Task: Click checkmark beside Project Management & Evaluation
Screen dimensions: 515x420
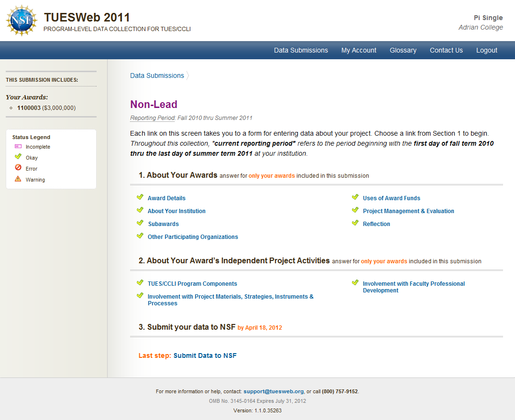Action: [x=355, y=210]
